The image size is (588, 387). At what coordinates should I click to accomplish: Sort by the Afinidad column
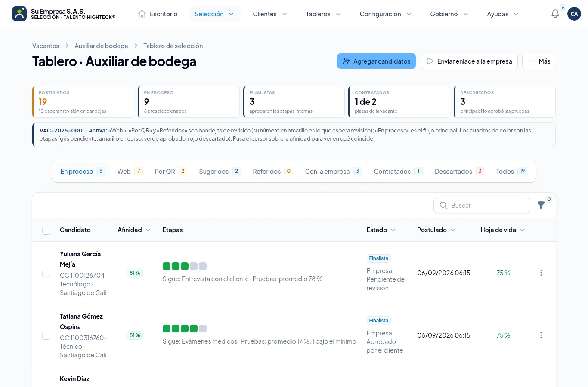[134, 230]
